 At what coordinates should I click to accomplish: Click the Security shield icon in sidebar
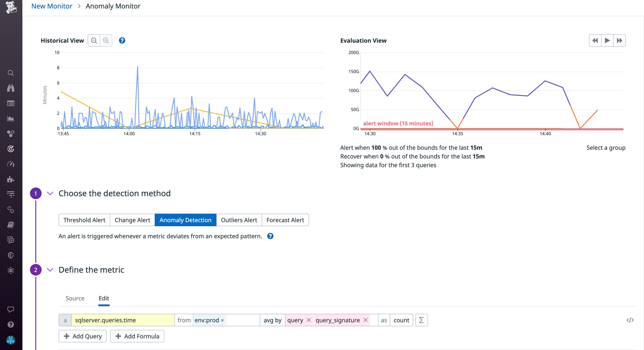coord(11,255)
